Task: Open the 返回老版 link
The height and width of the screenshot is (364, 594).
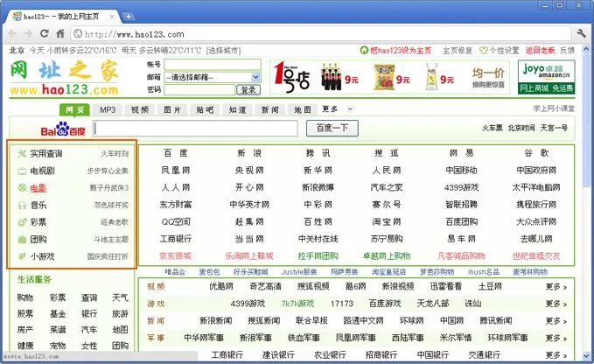Action: [540, 51]
